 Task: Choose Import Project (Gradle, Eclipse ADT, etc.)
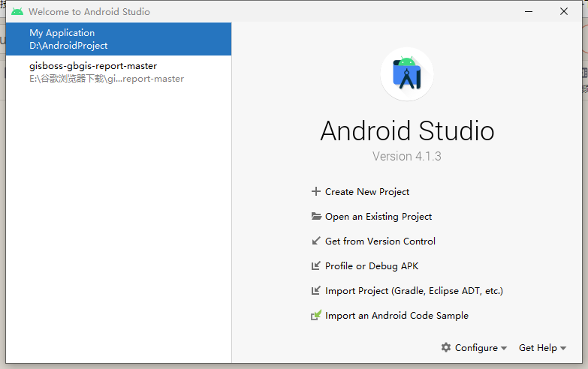414,291
